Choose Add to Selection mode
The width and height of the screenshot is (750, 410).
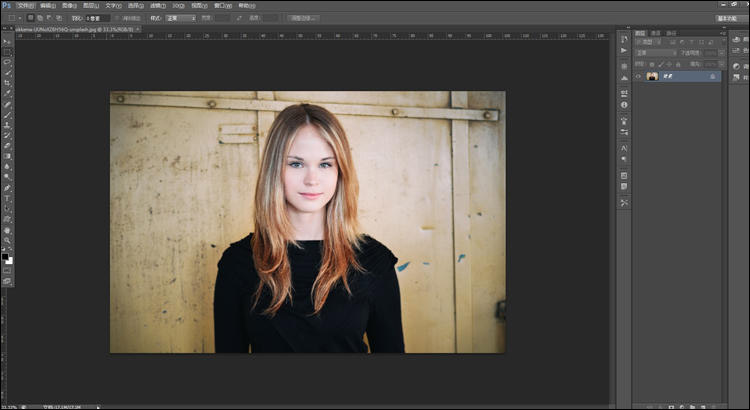40,18
